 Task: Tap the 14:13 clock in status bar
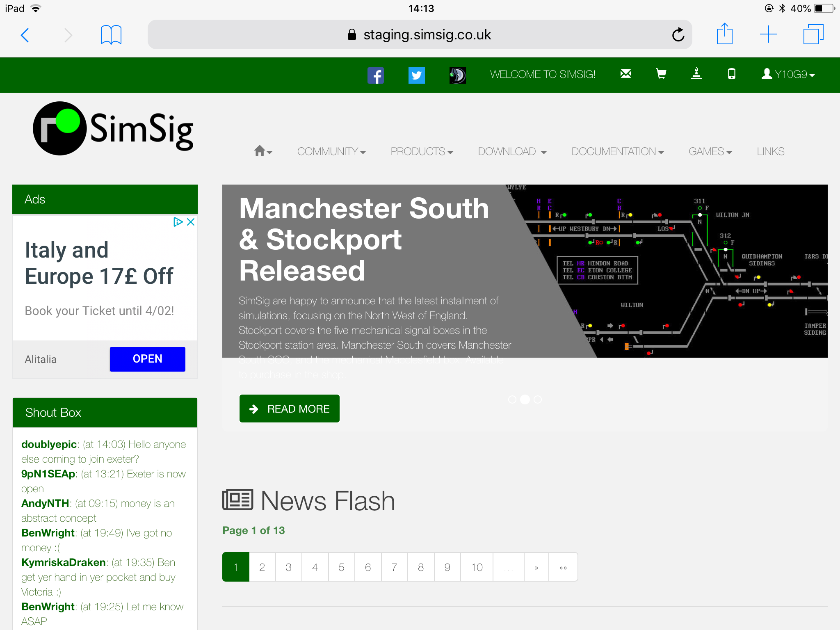(421, 8)
